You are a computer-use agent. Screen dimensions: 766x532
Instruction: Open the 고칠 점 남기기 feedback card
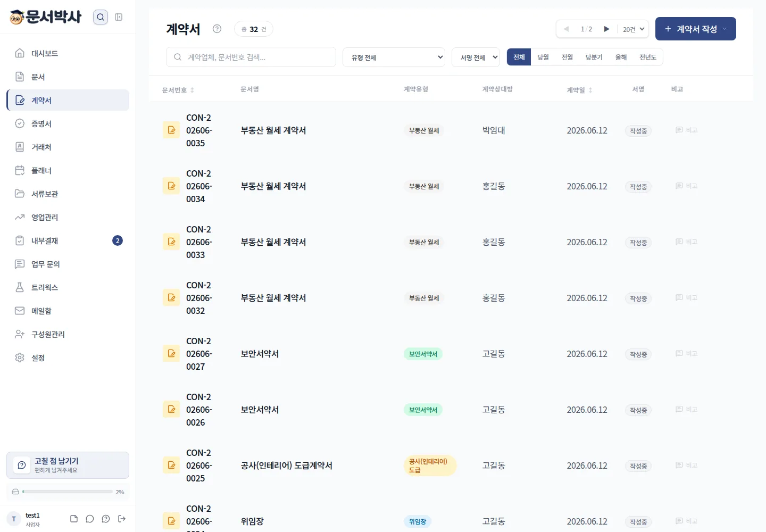tap(68, 465)
